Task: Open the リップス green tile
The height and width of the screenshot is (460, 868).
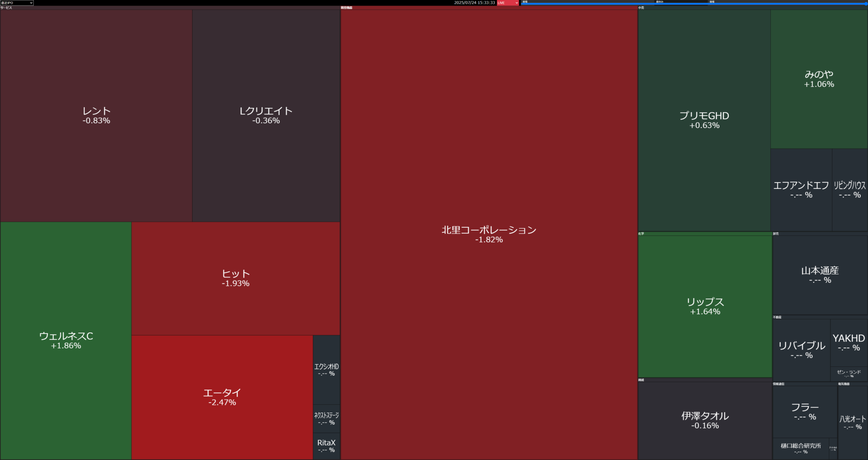Action: click(705, 306)
